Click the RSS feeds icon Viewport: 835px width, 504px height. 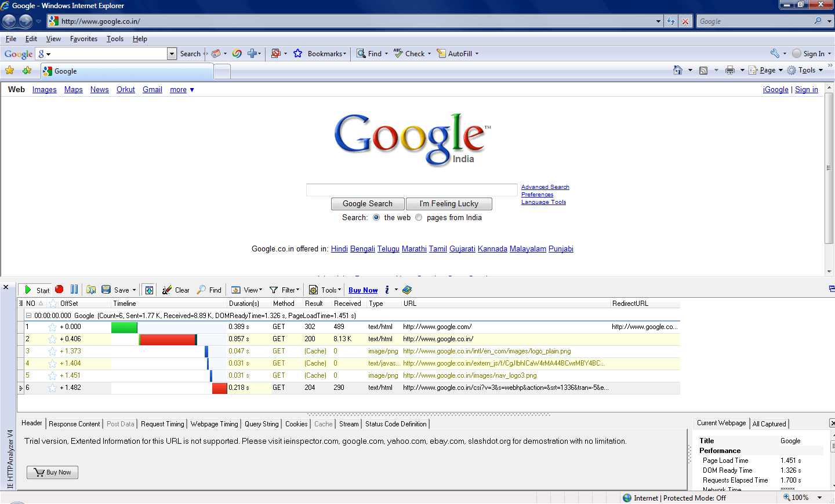click(703, 70)
